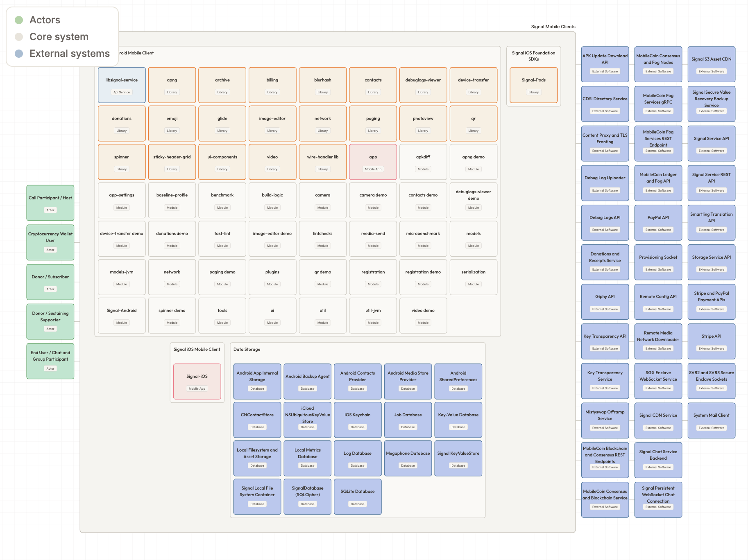This screenshot has width=748, height=560.
Task: Select the sticky-header-grid Library node
Action: tap(172, 162)
